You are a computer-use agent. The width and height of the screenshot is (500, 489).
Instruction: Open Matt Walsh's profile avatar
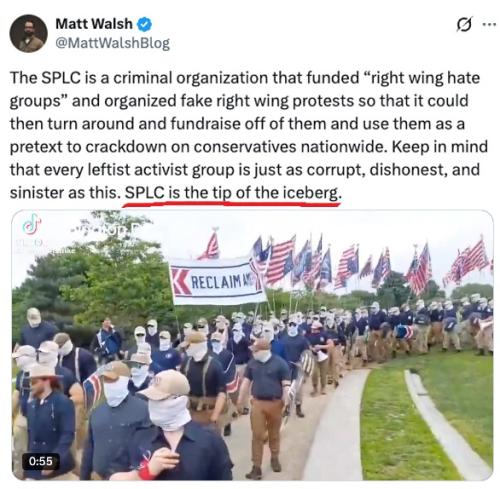[28, 33]
